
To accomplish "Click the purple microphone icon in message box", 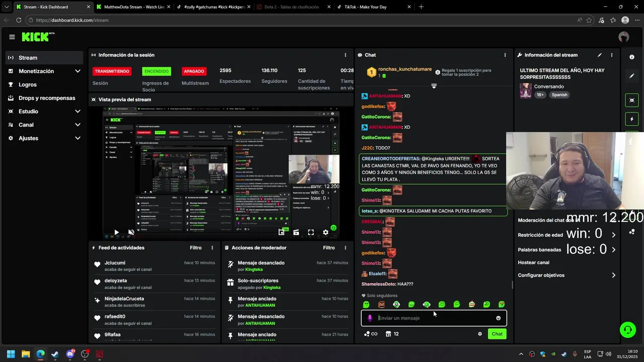I will point(370,318).
